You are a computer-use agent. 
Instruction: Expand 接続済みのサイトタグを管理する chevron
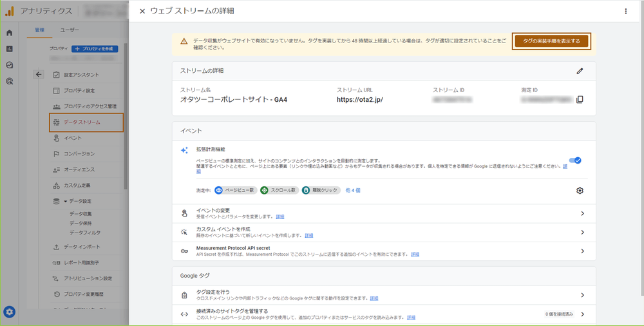[x=582, y=314]
